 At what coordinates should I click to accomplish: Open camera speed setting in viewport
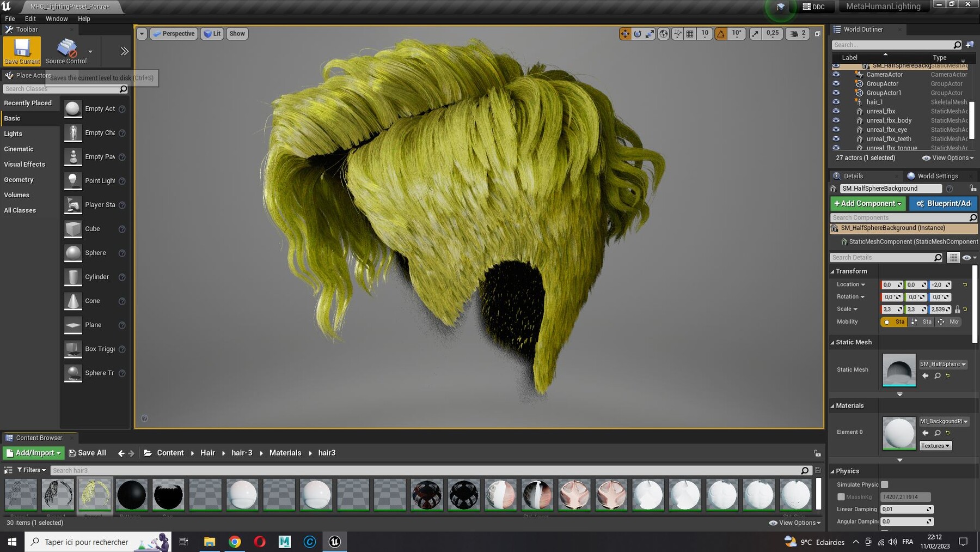click(x=798, y=34)
